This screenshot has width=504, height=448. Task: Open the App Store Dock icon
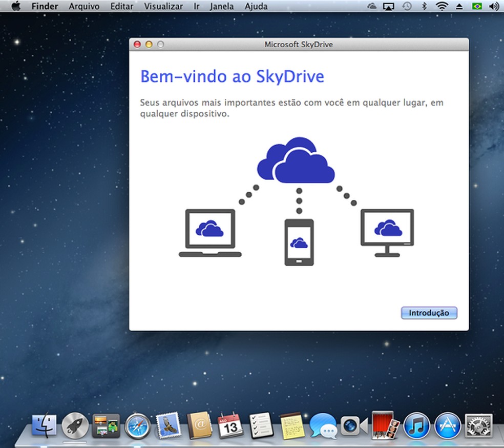(448, 426)
